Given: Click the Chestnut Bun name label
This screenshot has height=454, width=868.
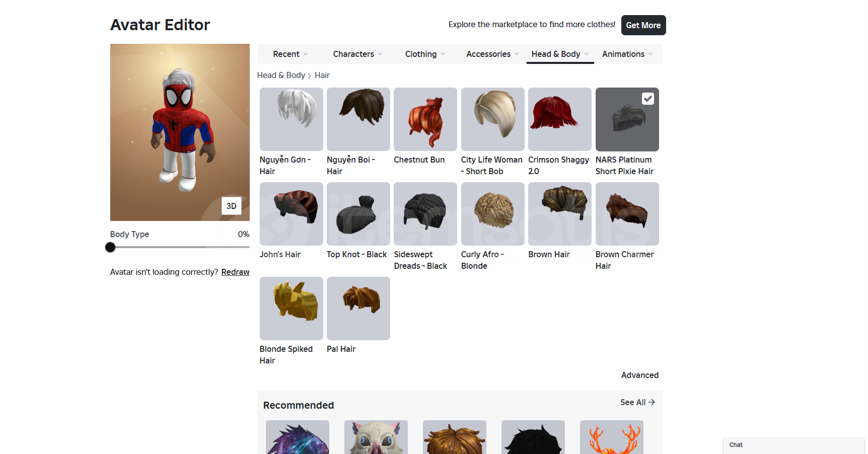Looking at the screenshot, I should pyautogui.click(x=419, y=160).
